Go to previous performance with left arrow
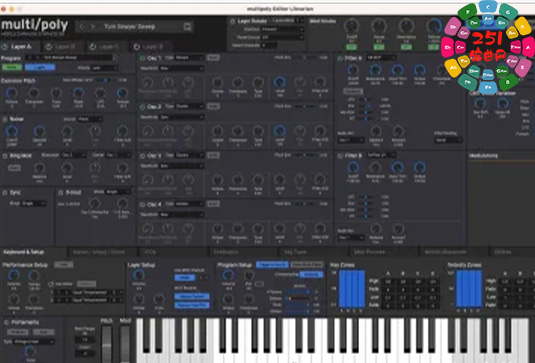535x363 pixels. tap(82, 26)
